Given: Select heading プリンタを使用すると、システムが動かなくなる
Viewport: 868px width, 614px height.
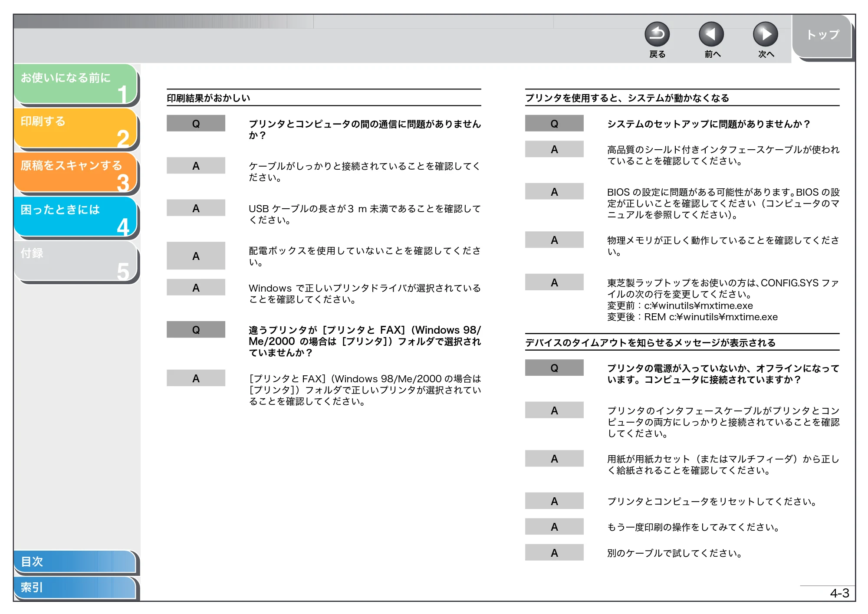Looking at the screenshot, I should click(627, 98).
